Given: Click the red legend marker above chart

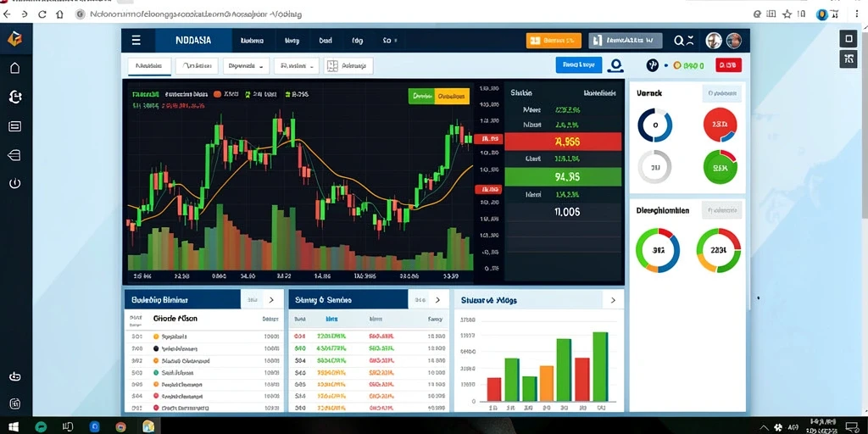Looking at the screenshot, I should [218, 95].
